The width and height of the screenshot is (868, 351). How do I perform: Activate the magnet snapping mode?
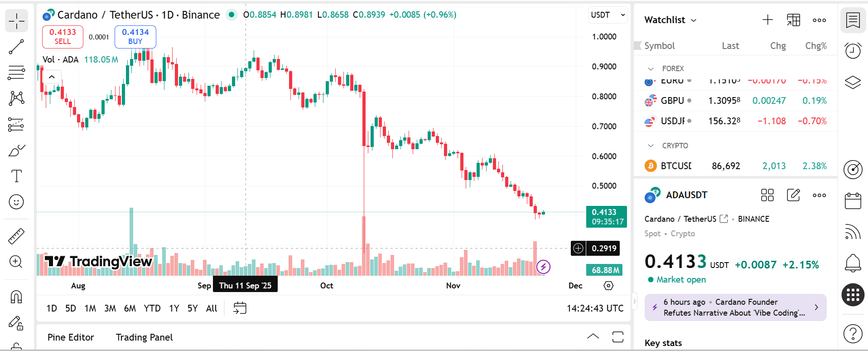tap(16, 297)
